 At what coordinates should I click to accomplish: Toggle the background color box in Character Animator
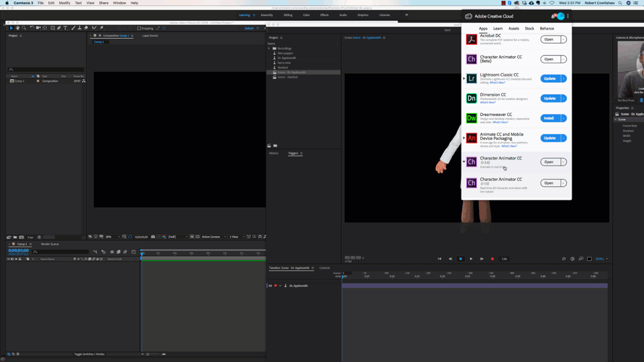tap(590, 259)
